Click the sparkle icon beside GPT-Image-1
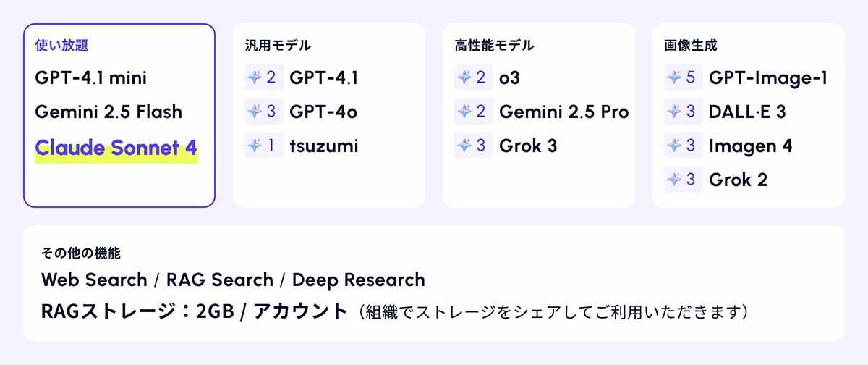868x365 pixels. click(x=673, y=77)
